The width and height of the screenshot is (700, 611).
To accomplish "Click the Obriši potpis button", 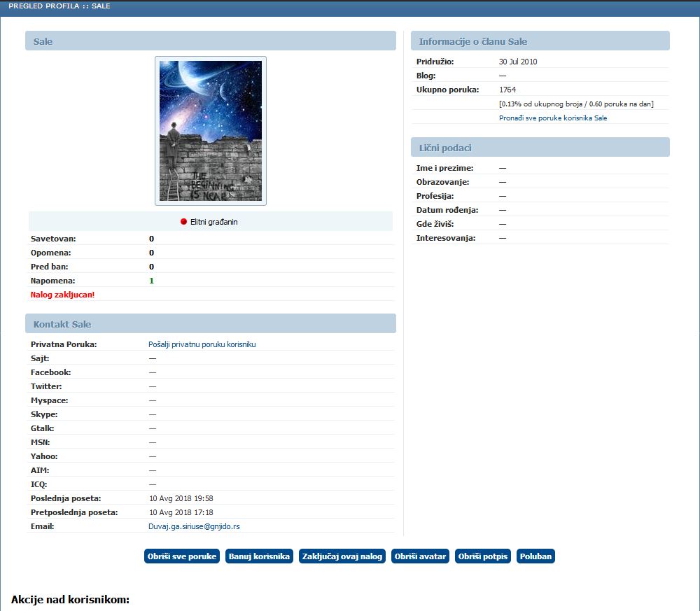I will click(482, 556).
